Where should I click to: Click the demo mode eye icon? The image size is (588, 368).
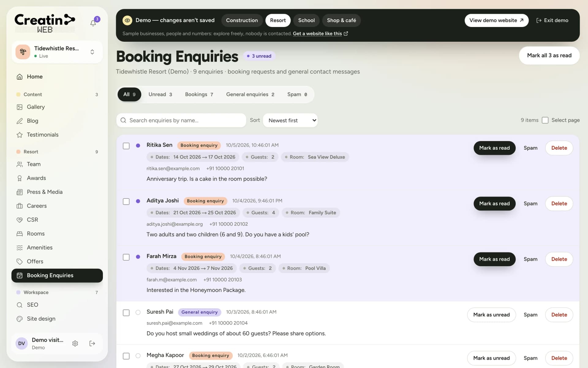127,20
